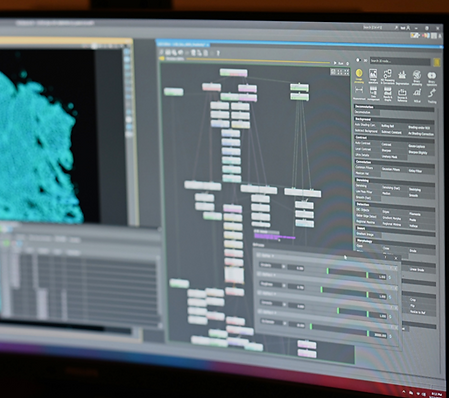Collapse the Convolution section header
The height and width of the screenshot is (398, 449).
394,163
